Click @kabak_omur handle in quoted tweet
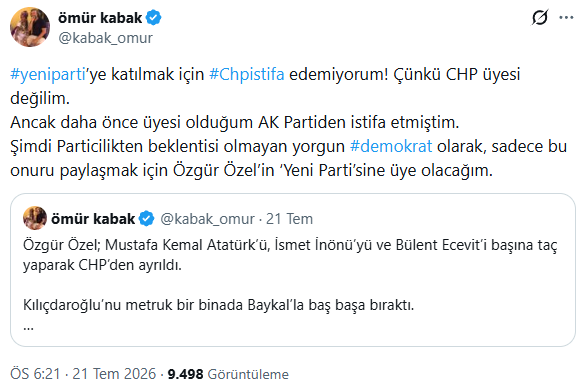Image resolution: width=582 pixels, height=386 pixels. tap(207, 219)
